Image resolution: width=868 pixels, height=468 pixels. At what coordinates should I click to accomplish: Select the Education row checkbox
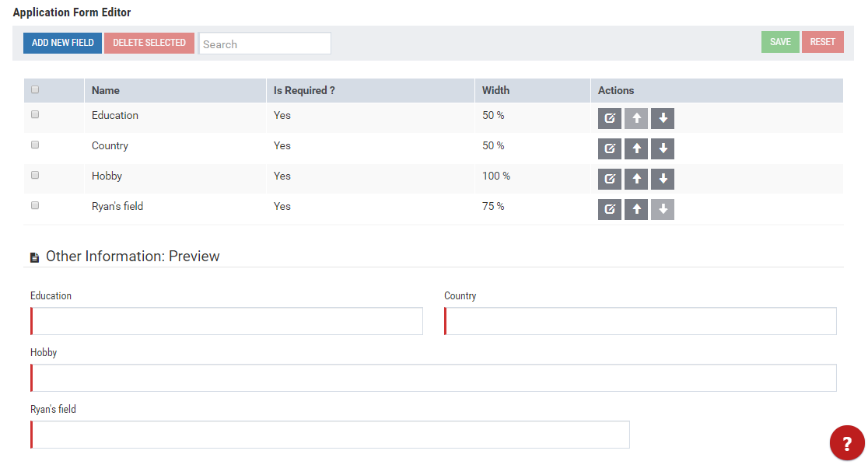pyautogui.click(x=35, y=114)
